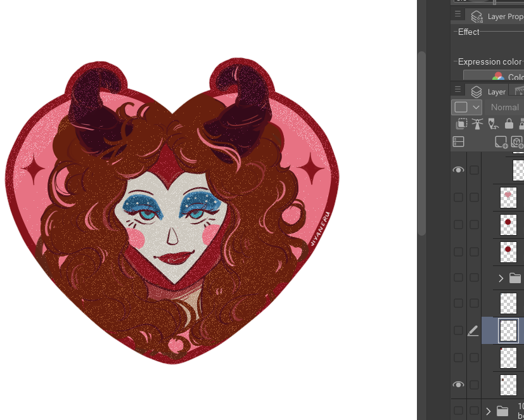Click the Clip to Layer Below icon
Image resolution: width=524 pixels, height=420 pixels.
click(x=461, y=124)
